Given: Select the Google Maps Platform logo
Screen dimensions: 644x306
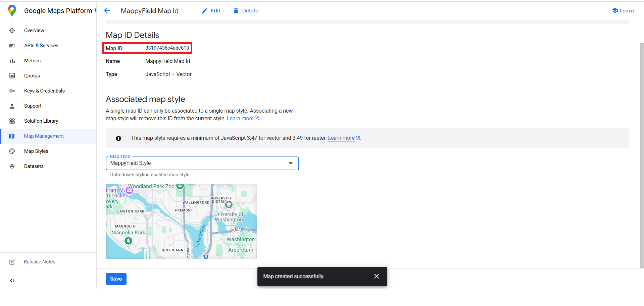Looking at the screenshot, I should tap(12, 10).
